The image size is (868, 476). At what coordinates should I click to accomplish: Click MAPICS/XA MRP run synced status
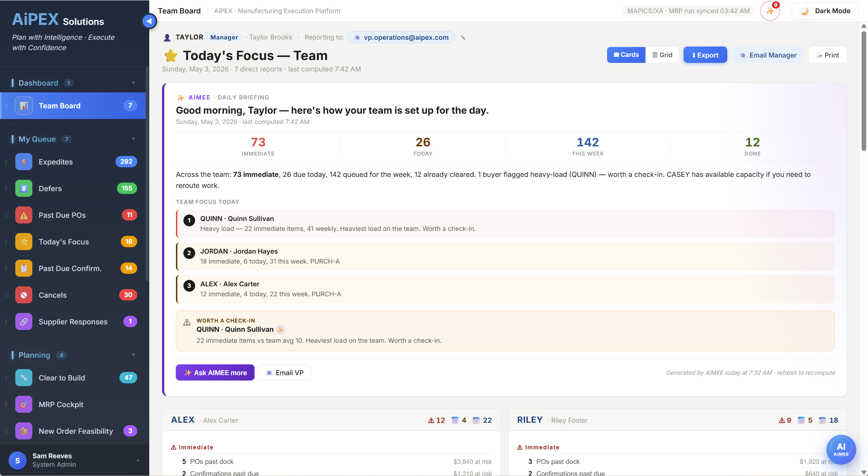click(x=688, y=11)
